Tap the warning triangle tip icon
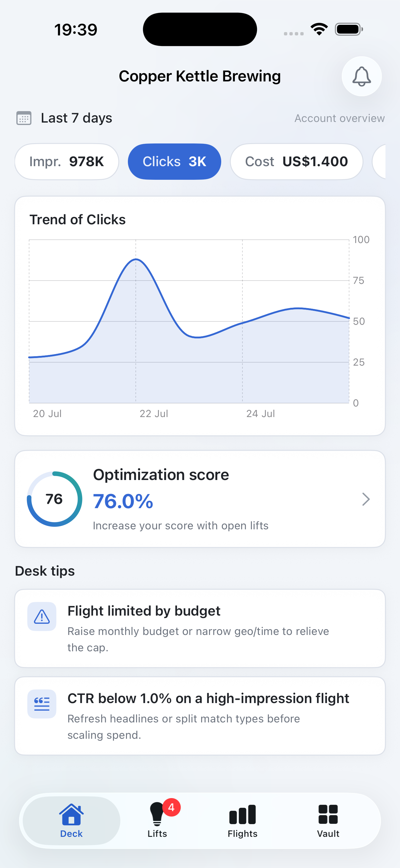Screen dimensions: 400x868 [x=42, y=616]
